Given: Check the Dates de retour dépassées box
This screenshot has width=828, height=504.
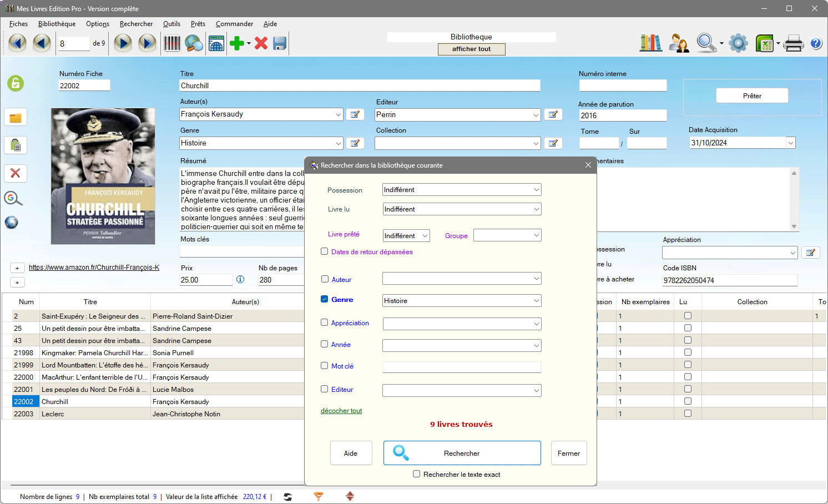Looking at the screenshot, I should tap(325, 251).
